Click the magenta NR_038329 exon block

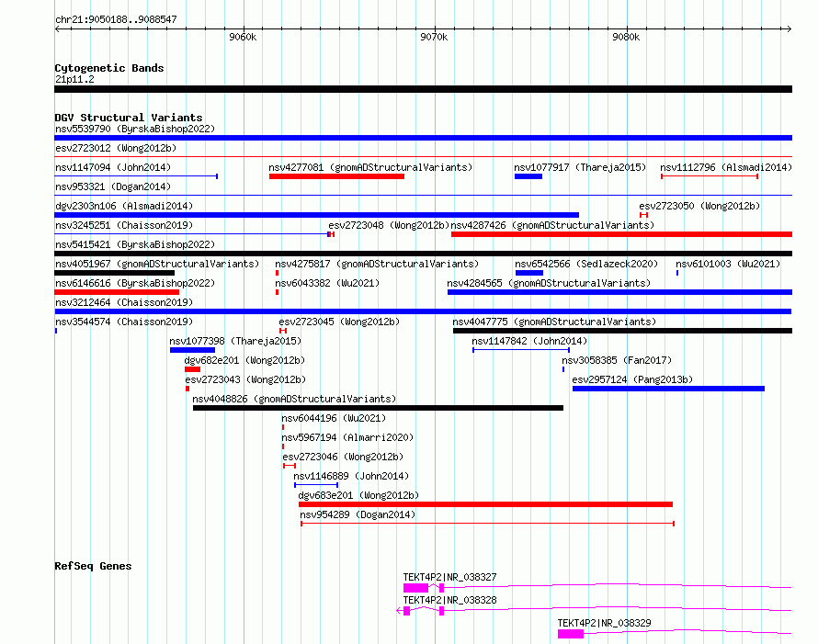571,634
